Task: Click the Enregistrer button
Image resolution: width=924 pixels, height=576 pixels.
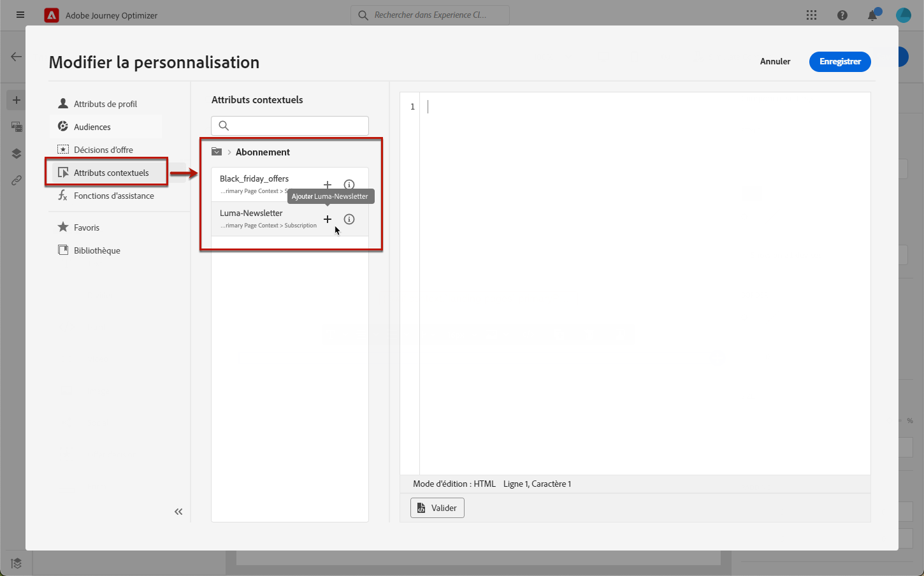Action: 840,62
